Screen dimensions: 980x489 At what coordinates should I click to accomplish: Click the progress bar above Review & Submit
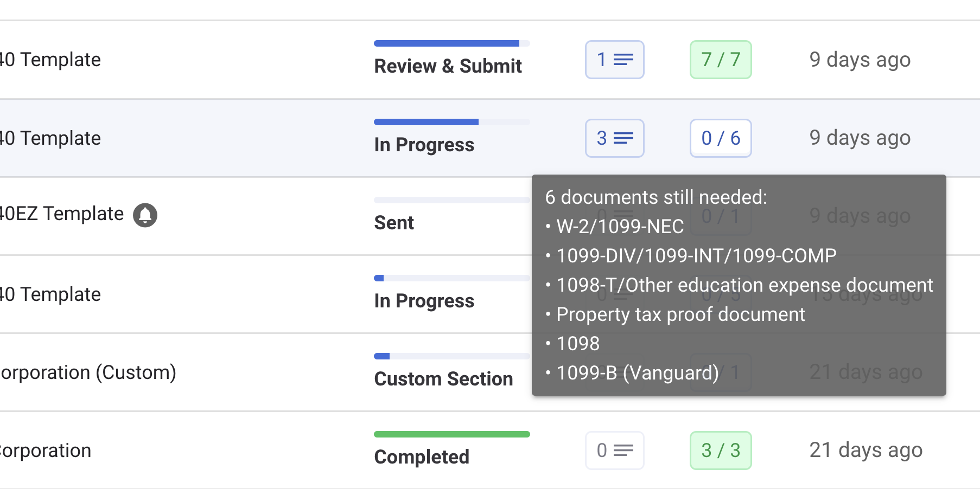(x=451, y=43)
